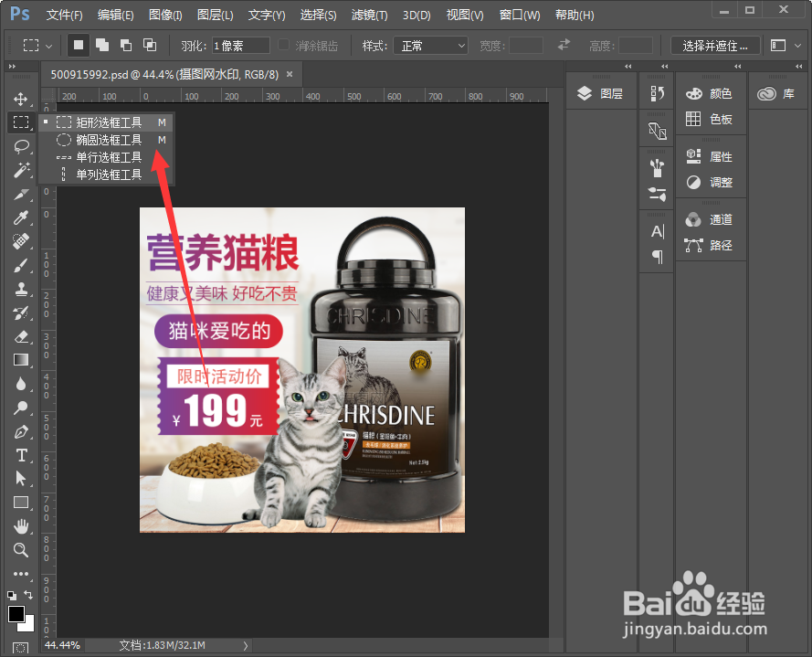Open the 路径 paths panel
This screenshot has height=657, width=812.
pyautogui.click(x=710, y=245)
